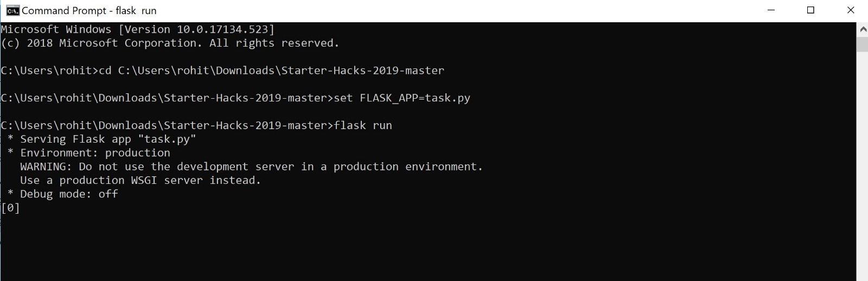Screen dimensions: 868x281
Task: Click the empty scrollbar track below the thumb
Action: (862, 165)
